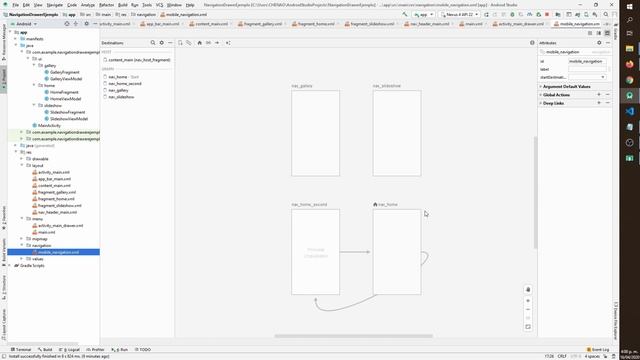Open the VCS menu
This screenshot has width=640, height=360.
coord(159,5)
